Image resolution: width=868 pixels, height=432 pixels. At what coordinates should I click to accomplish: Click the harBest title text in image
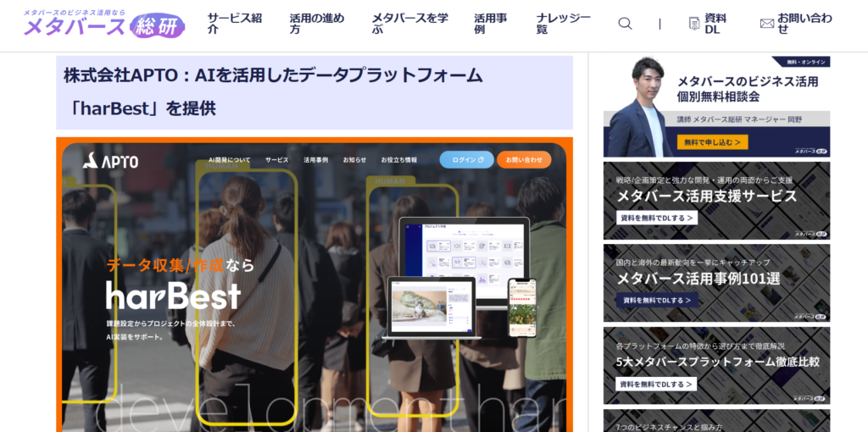tap(173, 296)
